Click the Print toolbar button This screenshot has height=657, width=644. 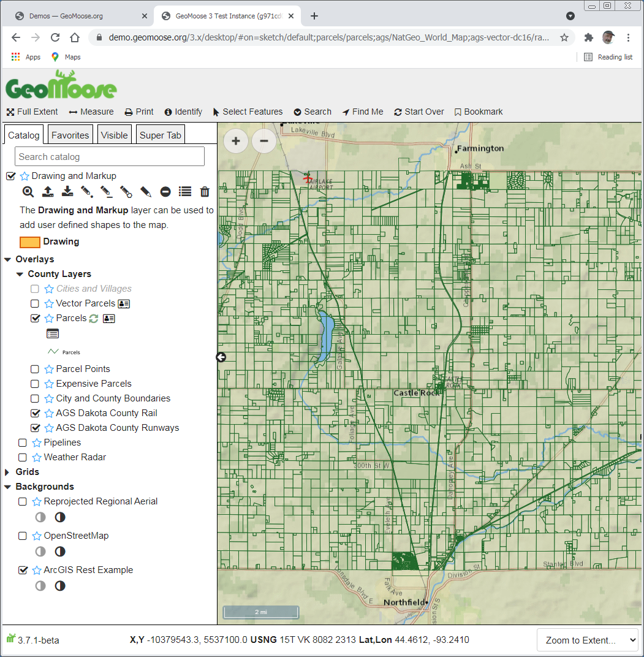pos(139,112)
